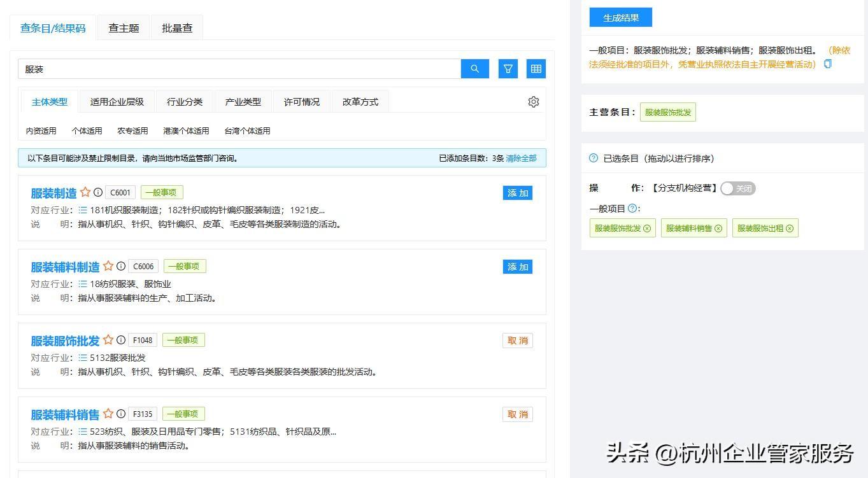Switch to the 批量查 tab
This screenshot has width=868, height=478.
point(177,28)
